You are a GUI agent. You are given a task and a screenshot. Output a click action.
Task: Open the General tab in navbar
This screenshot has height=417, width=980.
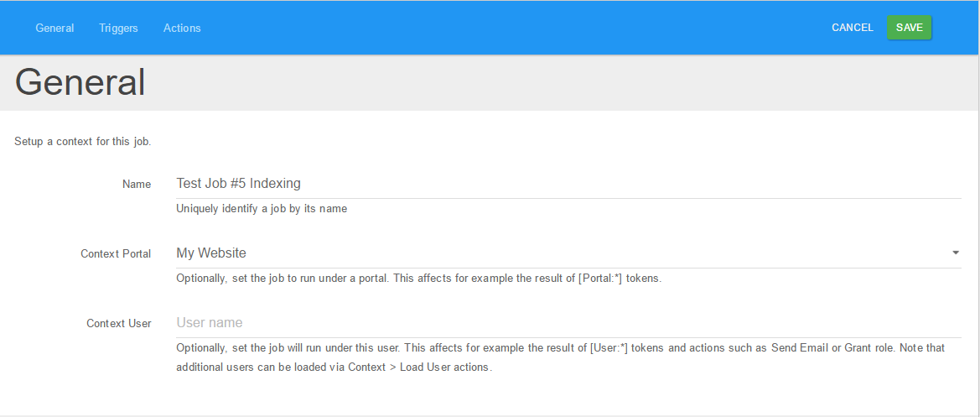tap(54, 29)
